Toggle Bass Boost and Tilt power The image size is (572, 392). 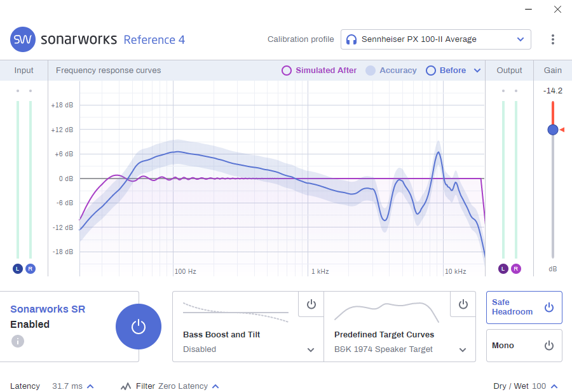(311, 304)
